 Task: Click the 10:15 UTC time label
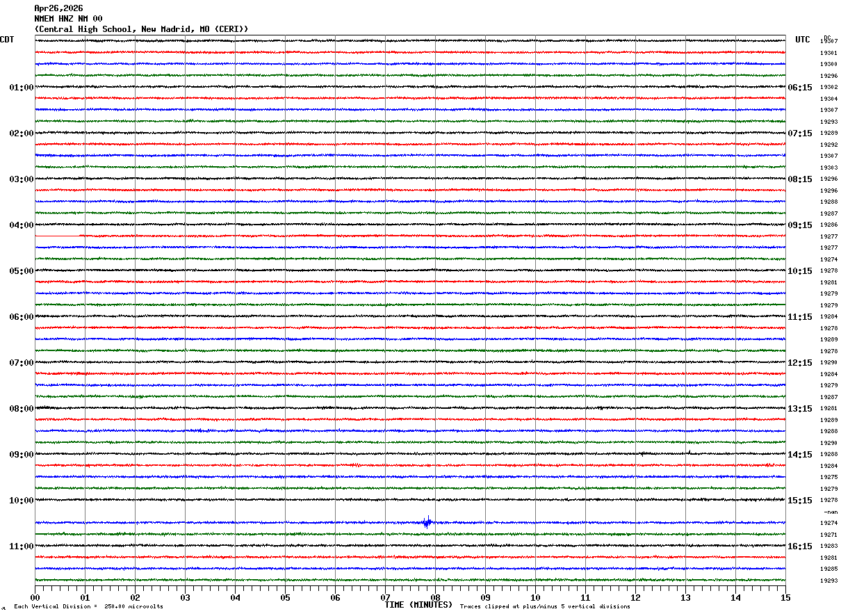point(800,271)
